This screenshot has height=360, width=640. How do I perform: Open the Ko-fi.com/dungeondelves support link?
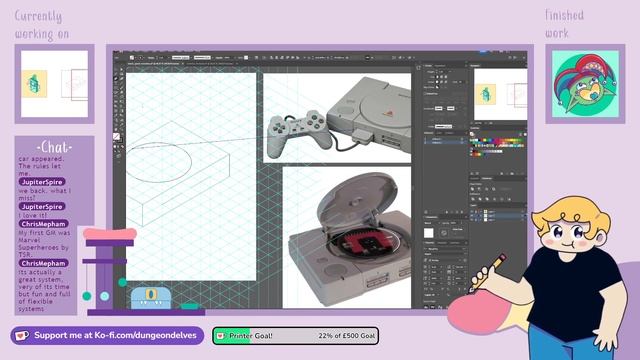point(107,336)
